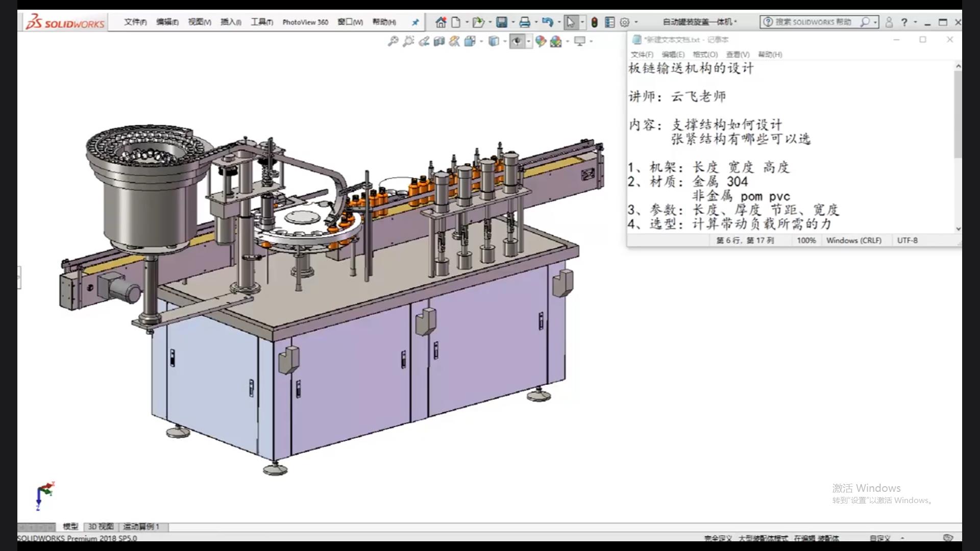The image size is (980, 551).
Task: Switch to the 模型 tab
Action: click(70, 527)
